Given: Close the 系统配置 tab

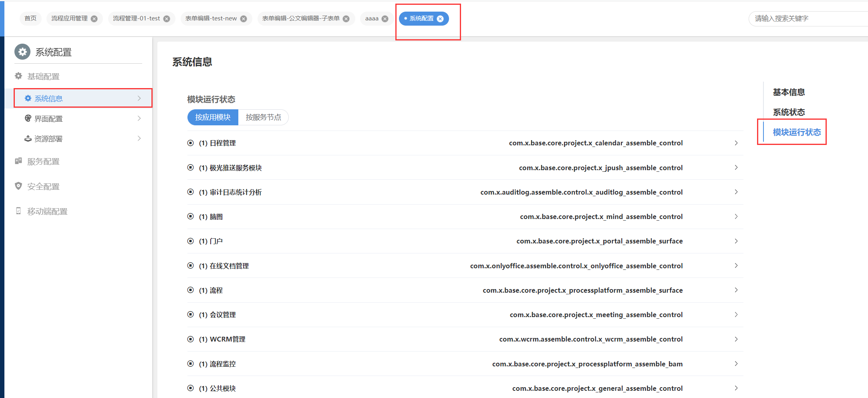Looking at the screenshot, I should click(x=440, y=19).
